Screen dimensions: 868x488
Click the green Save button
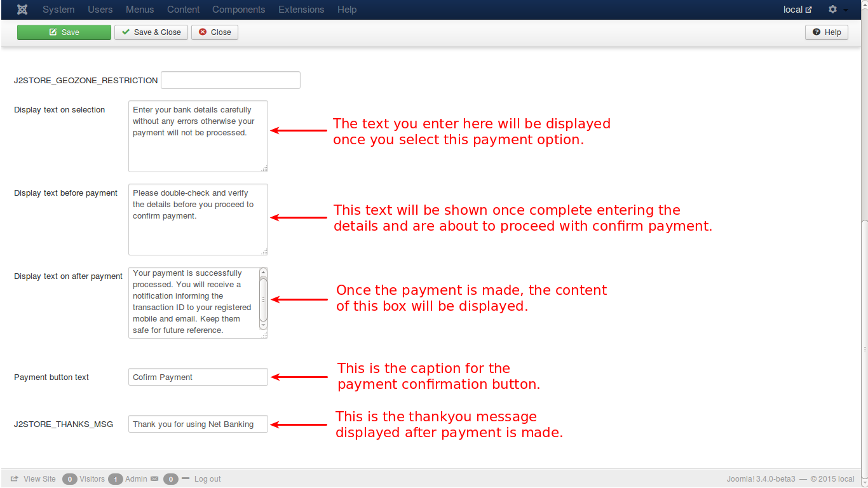(64, 32)
